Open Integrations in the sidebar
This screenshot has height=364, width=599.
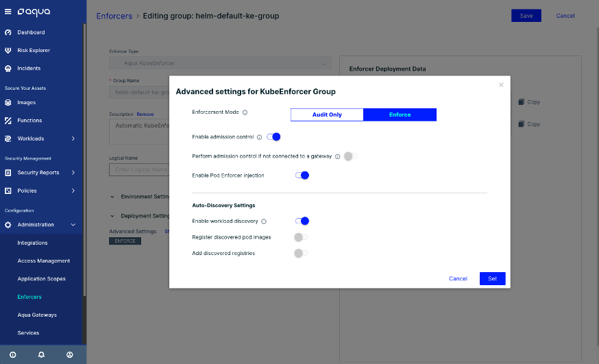pos(32,243)
